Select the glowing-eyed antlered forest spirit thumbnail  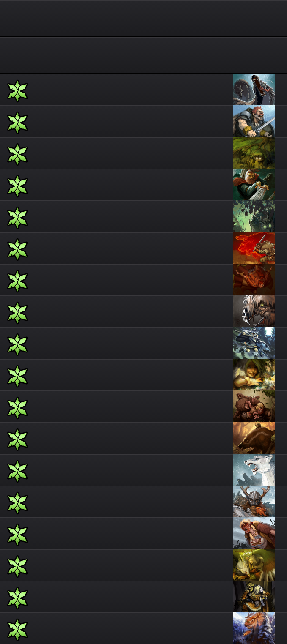pyautogui.click(x=254, y=216)
